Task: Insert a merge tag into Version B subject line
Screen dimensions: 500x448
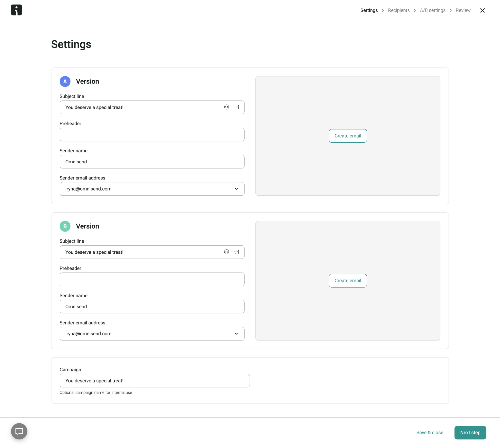Action: pyautogui.click(x=236, y=252)
